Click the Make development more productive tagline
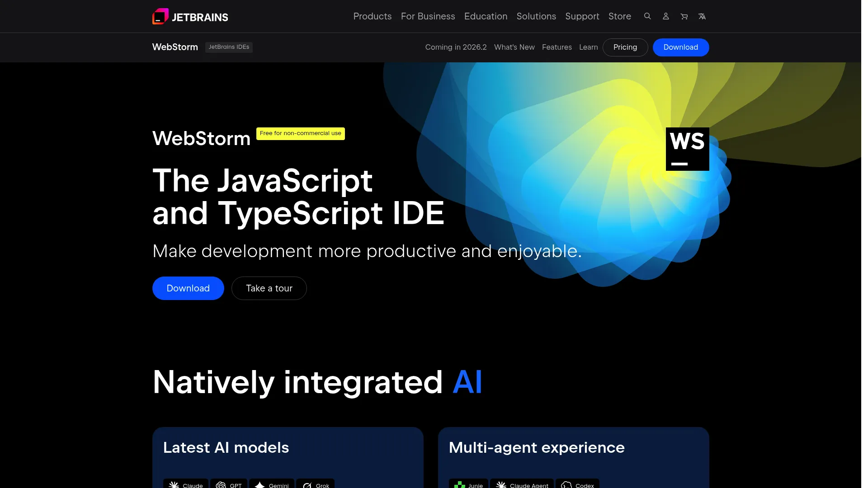This screenshot has width=868, height=488. coord(367,251)
